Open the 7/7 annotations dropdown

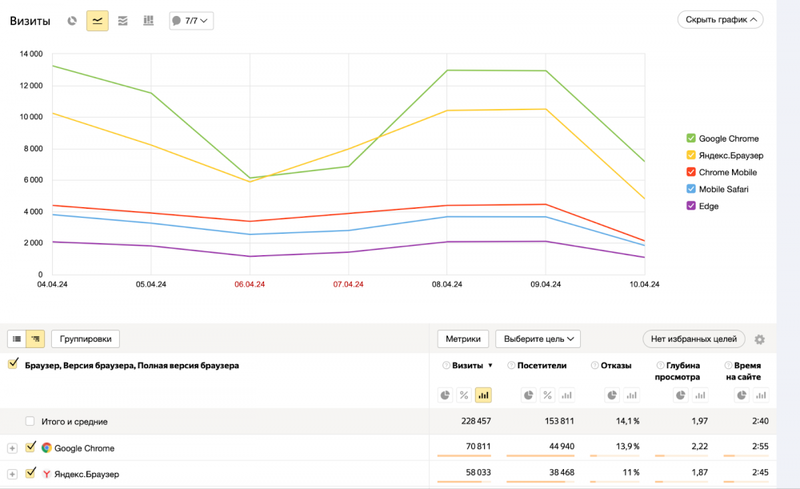(x=191, y=21)
